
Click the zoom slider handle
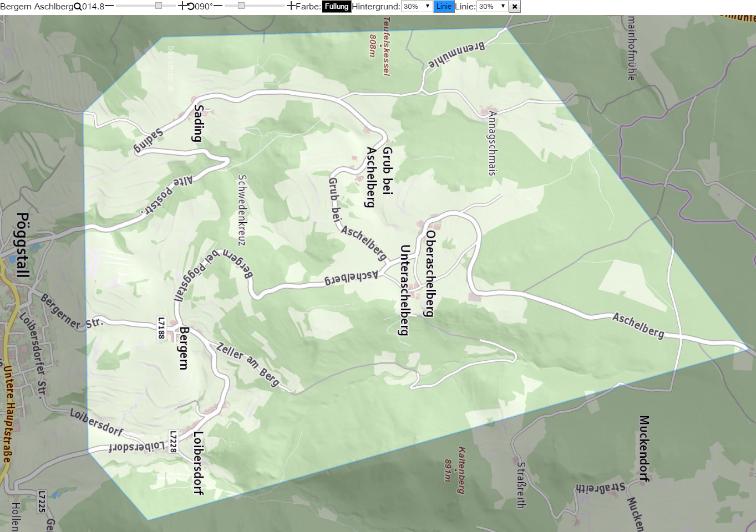(x=159, y=6)
